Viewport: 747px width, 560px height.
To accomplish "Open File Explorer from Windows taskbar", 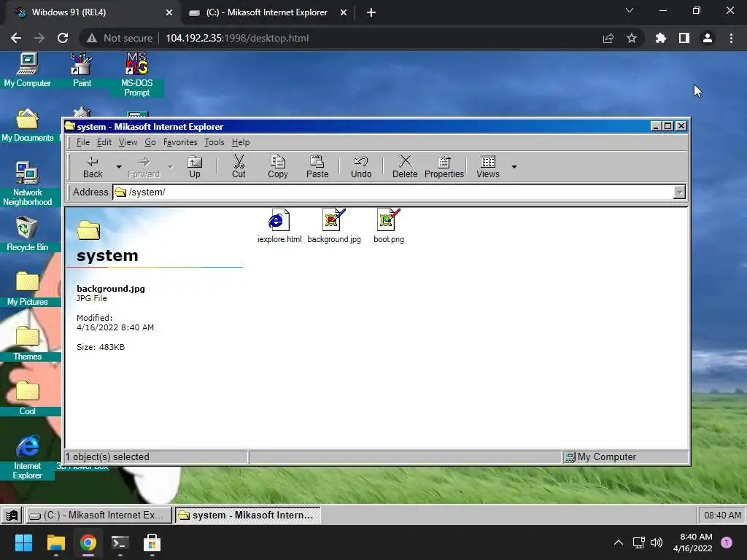I will coord(55,542).
